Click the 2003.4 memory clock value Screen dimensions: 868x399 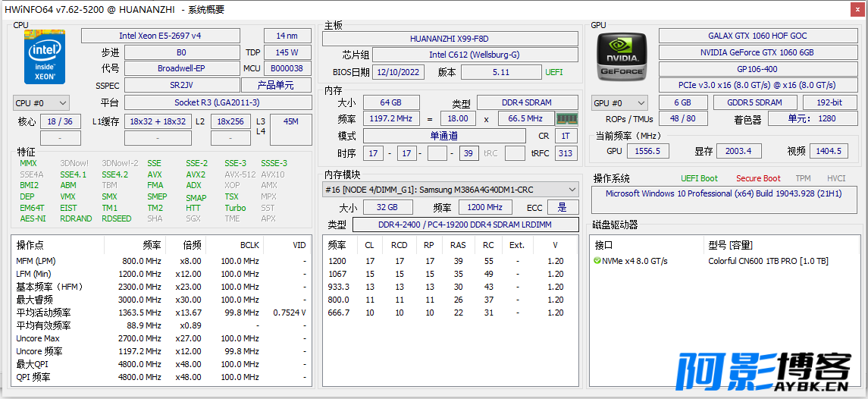(x=738, y=151)
